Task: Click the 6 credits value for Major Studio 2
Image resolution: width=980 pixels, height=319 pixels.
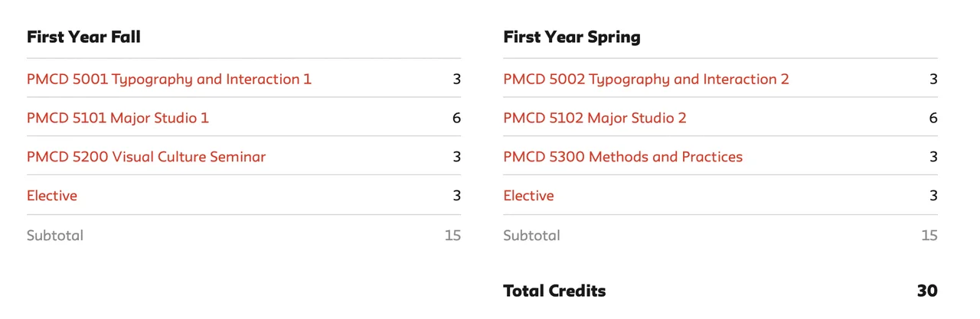Action: tap(933, 118)
